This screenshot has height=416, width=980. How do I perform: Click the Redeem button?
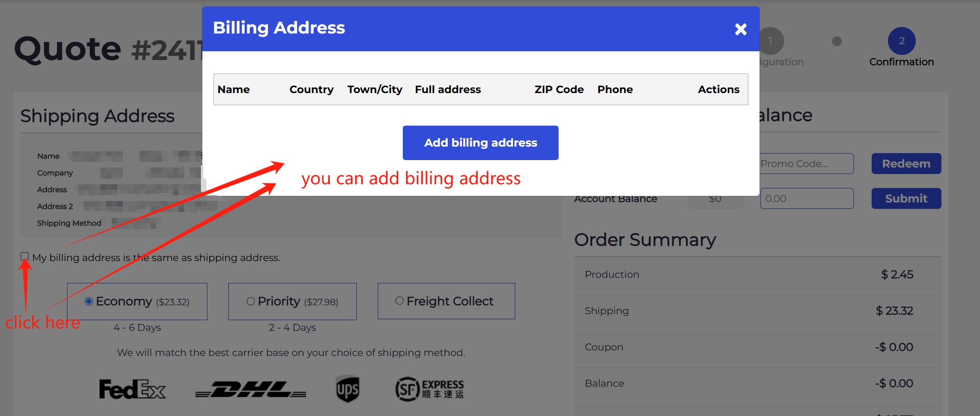[906, 164]
